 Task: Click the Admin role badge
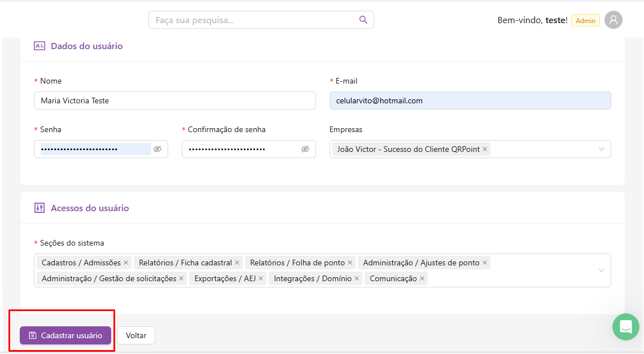[x=585, y=20]
